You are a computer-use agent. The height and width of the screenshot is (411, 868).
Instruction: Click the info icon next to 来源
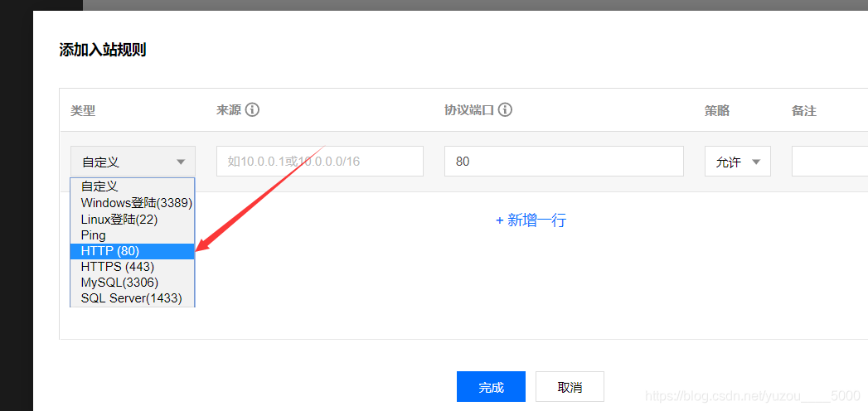pyautogui.click(x=252, y=109)
